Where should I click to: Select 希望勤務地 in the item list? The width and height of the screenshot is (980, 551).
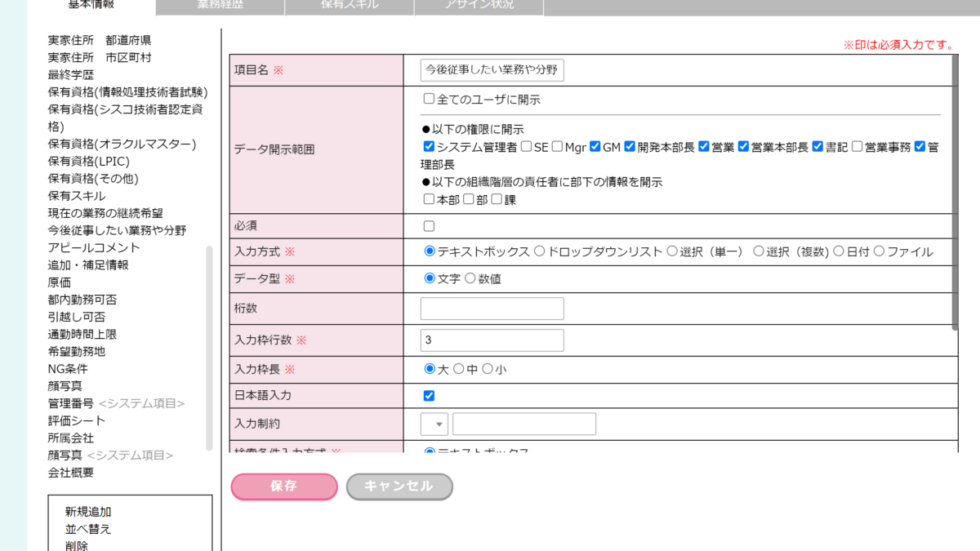click(77, 351)
